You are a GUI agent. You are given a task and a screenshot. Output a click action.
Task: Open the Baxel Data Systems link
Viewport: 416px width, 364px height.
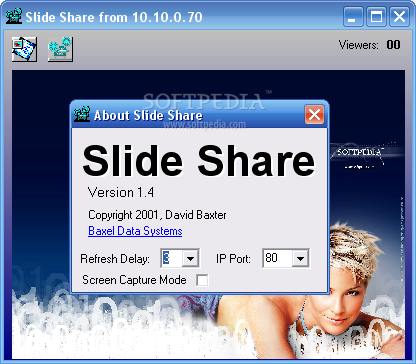[x=135, y=231]
